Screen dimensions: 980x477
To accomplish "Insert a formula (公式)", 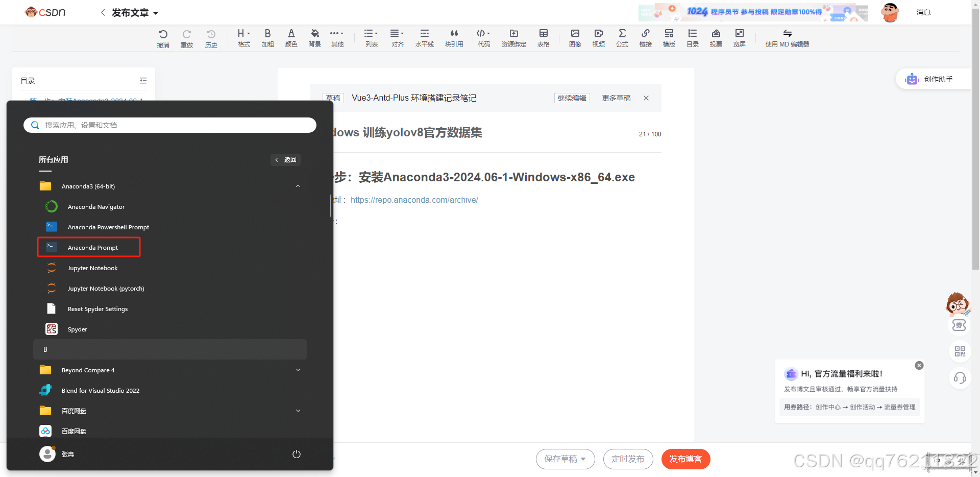I will tap(622, 38).
